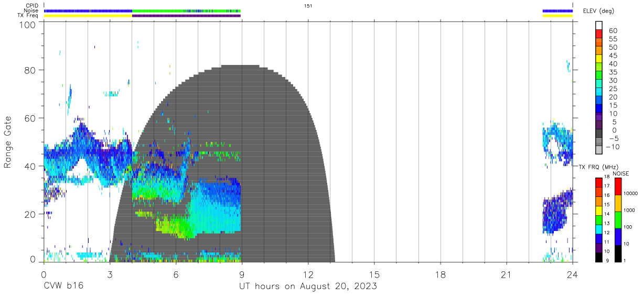Click the 'Range Gate' y-axis label
This screenshot has width=644, height=297.
(x=8, y=142)
